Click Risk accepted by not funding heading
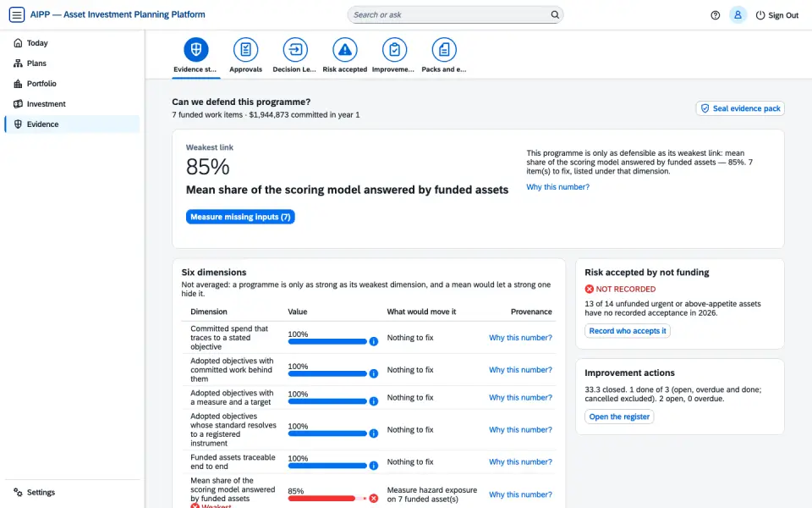The width and height of the screenshot is (812, 508). pos(647,272)
